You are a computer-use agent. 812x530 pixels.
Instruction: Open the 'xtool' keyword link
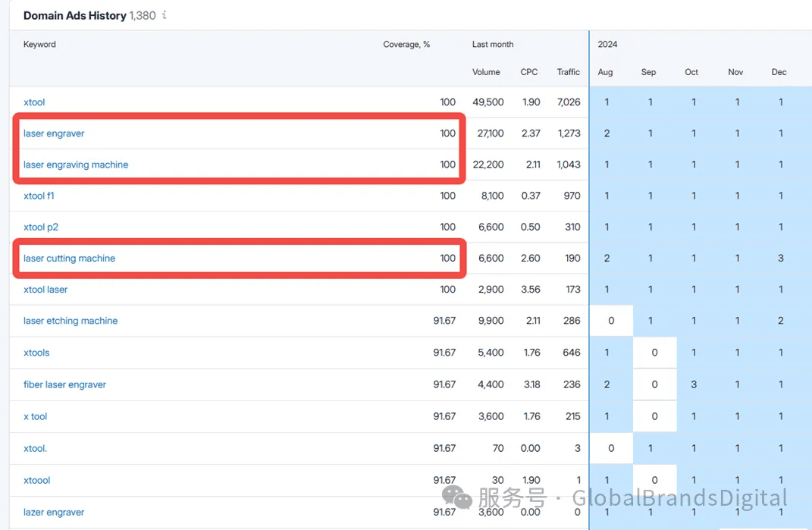(x=34, y=102)
